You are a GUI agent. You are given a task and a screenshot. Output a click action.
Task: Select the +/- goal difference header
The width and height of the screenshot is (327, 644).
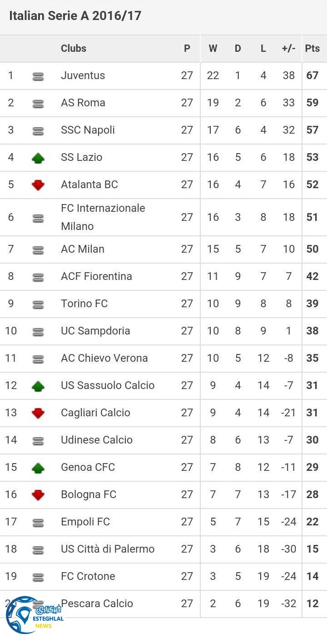point(288,49)
